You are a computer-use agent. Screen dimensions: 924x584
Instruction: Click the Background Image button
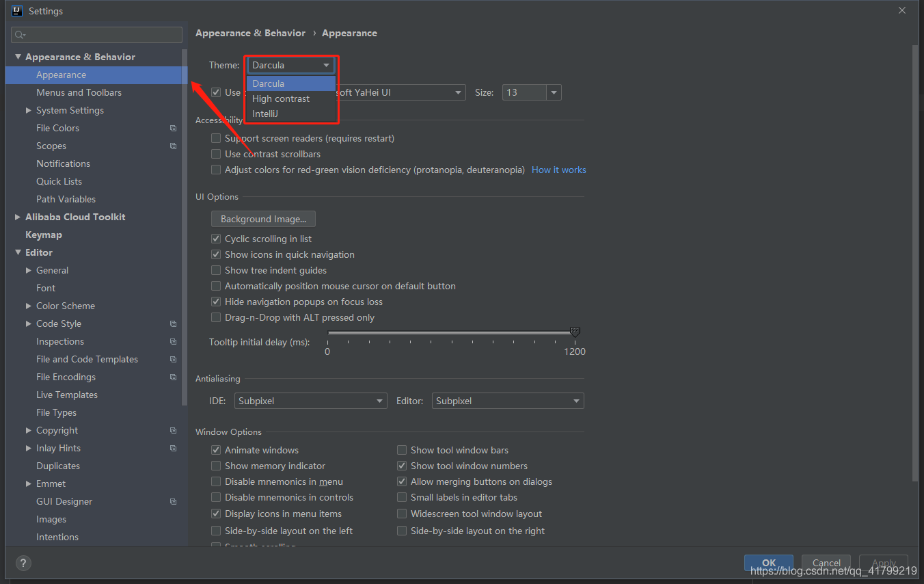(263, 219)
